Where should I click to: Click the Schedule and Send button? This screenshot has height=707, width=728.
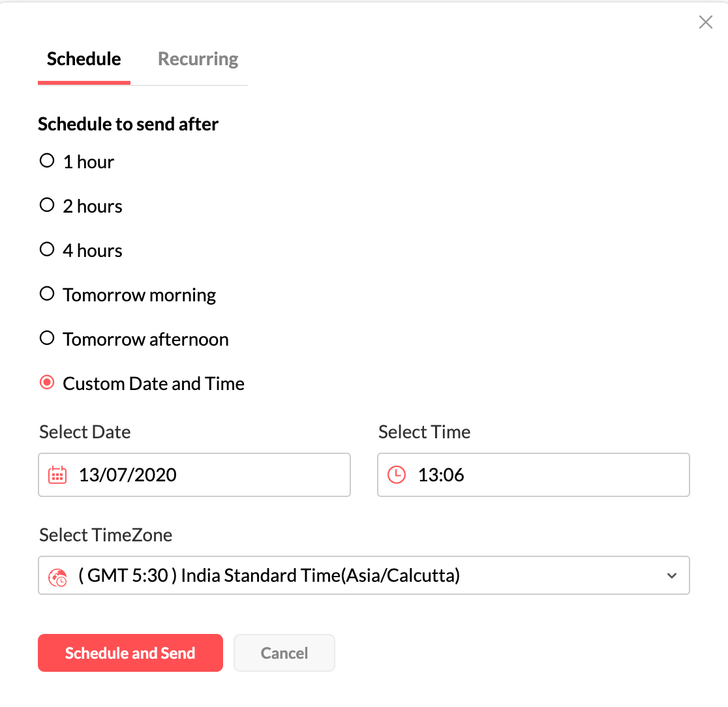coord(130,653)
